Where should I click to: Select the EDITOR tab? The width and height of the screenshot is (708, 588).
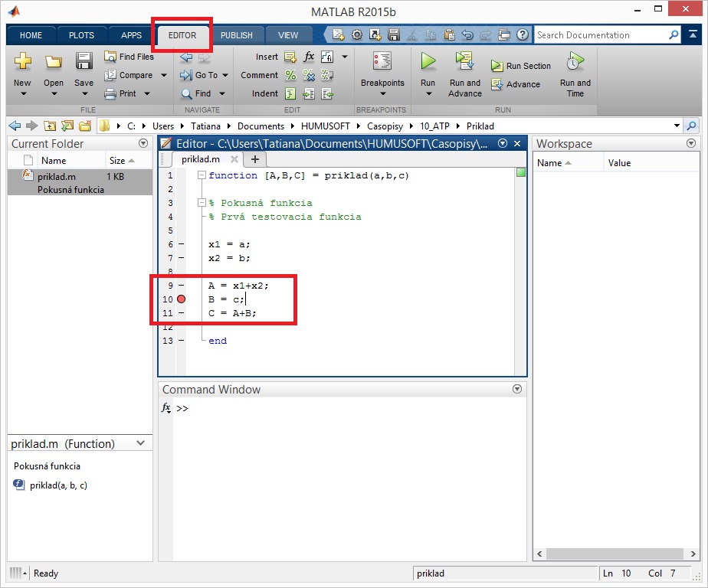tap(182, 35)
